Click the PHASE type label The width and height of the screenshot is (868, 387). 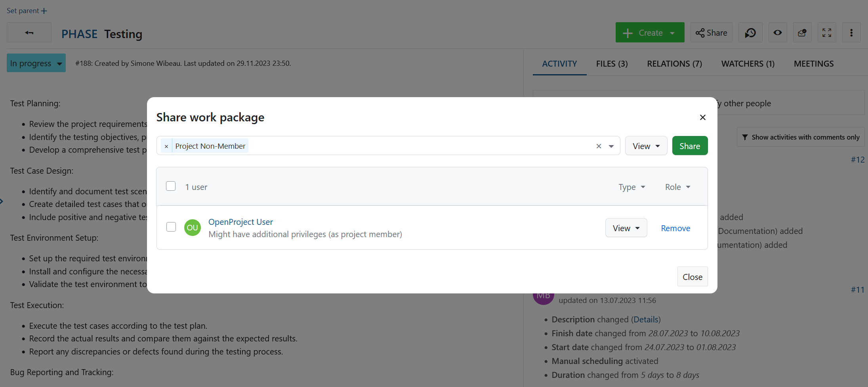(x=79, y=34)
